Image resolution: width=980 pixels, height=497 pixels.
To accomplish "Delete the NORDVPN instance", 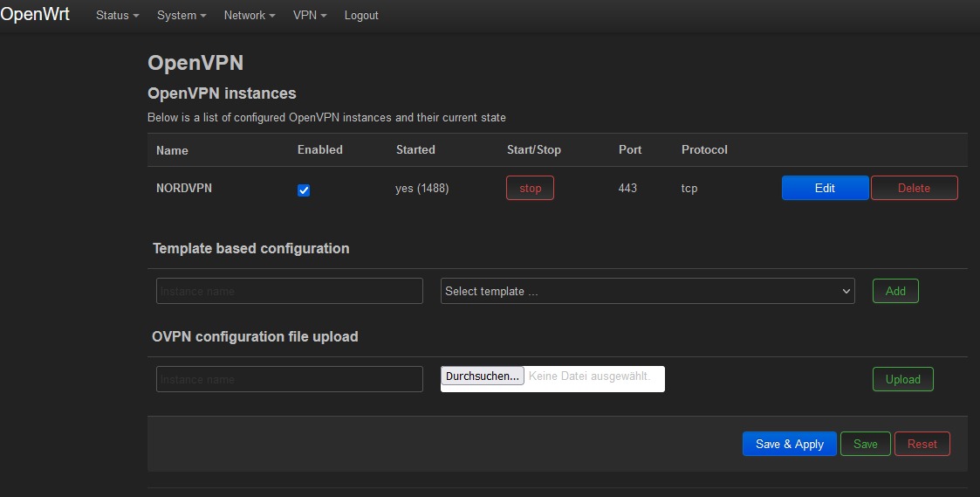I will click(914, 188).
